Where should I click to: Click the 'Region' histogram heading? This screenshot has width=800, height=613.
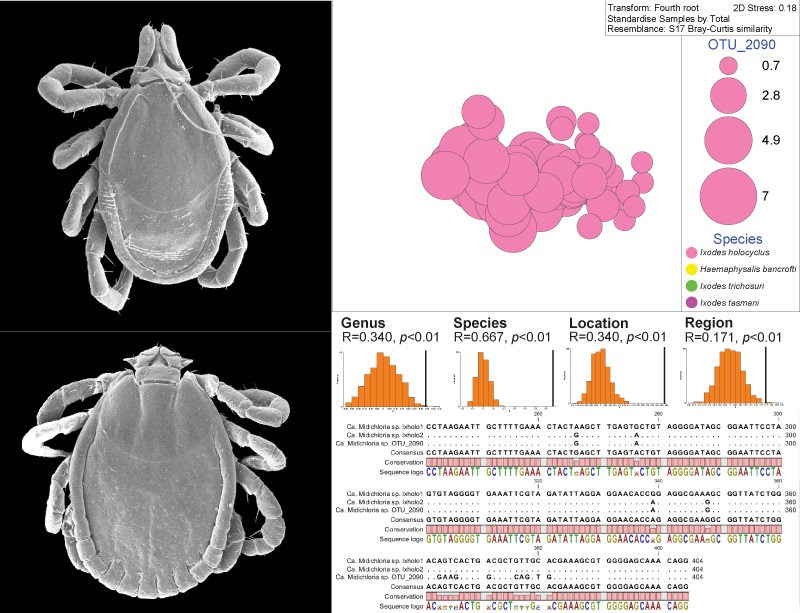709,323
